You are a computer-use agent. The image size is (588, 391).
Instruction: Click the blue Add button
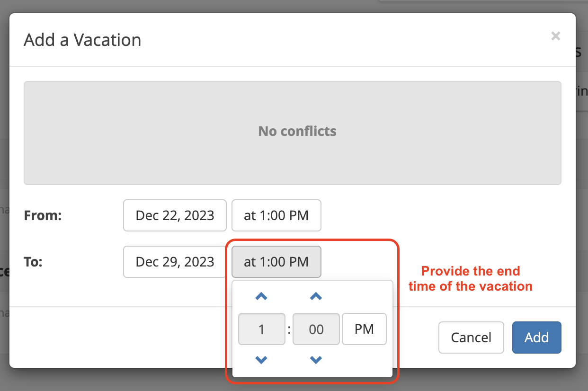(x=537, y=338)
